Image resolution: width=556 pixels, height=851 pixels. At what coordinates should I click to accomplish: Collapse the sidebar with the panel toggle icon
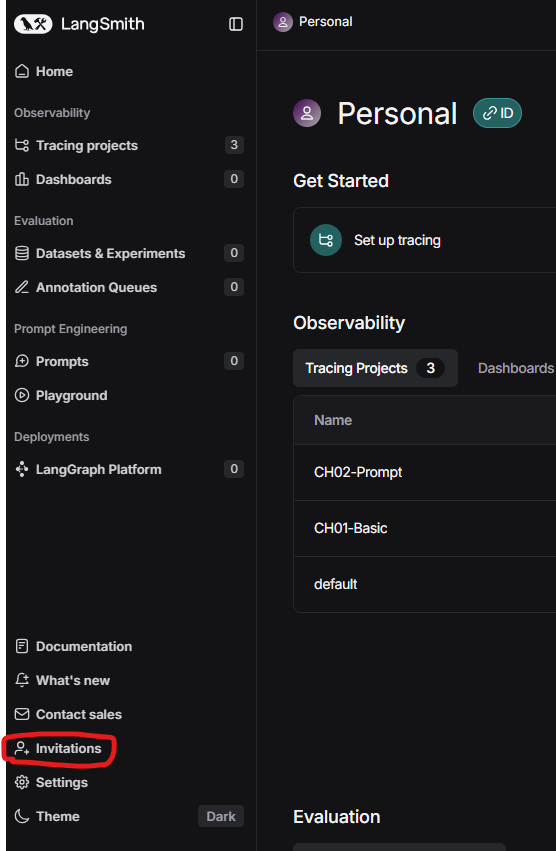coord(236,24)
